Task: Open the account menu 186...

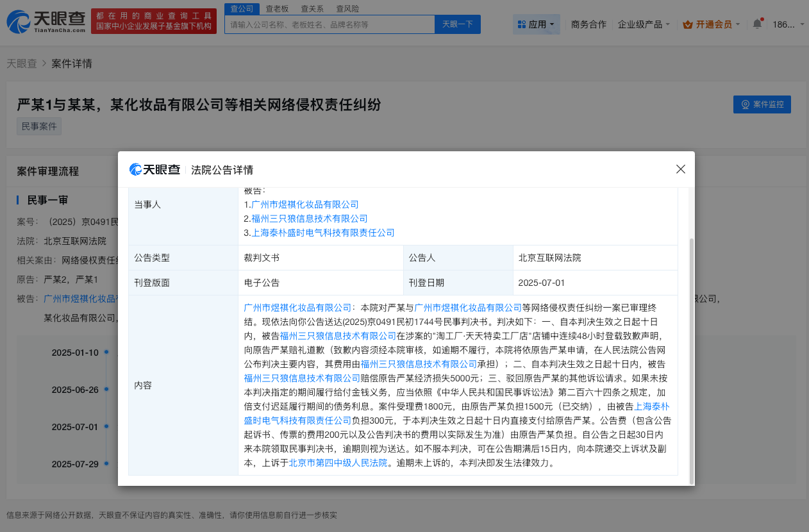Action: (787, 24)
